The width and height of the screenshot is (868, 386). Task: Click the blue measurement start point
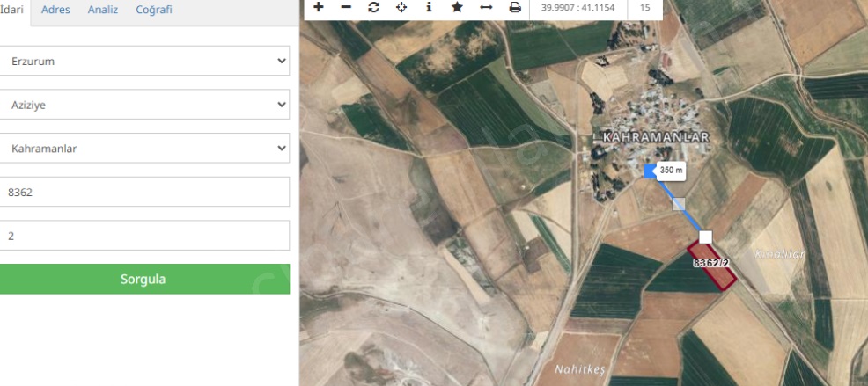(651, 171)
